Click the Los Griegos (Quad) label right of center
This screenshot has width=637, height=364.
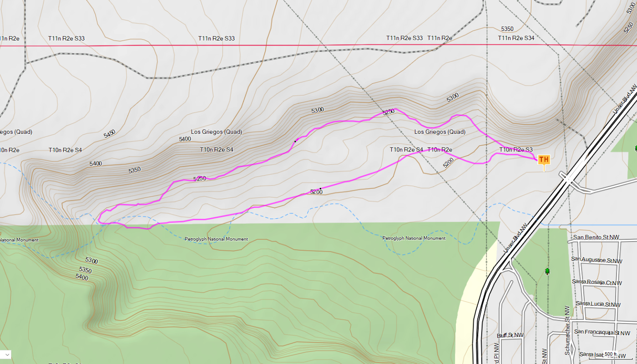440,132
